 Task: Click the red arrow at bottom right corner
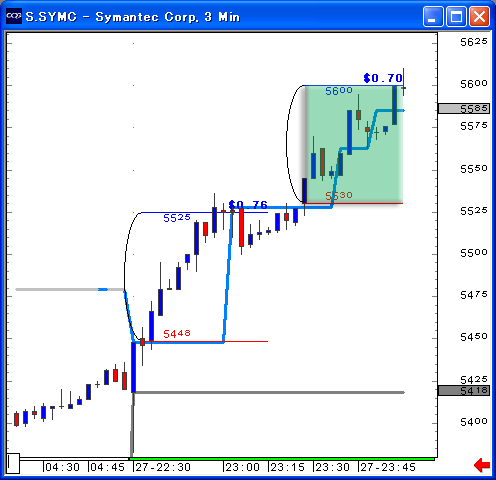pos(482,465)
